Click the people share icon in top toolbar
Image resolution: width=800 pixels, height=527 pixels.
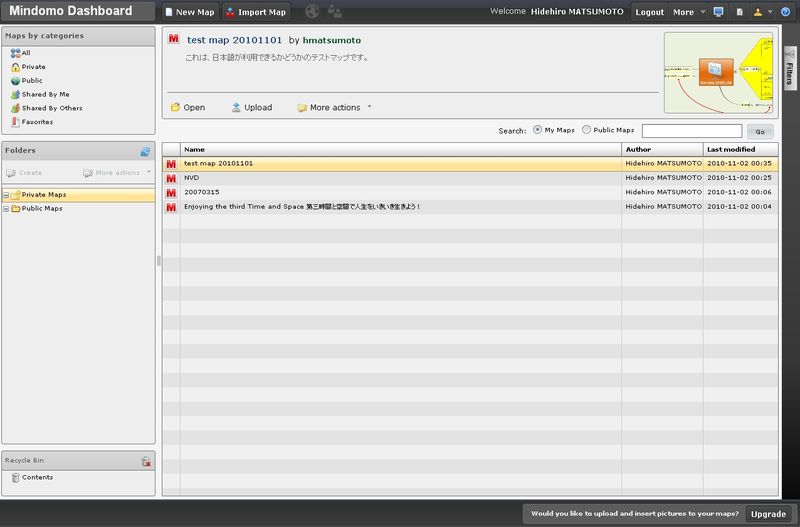click(335, 11)
